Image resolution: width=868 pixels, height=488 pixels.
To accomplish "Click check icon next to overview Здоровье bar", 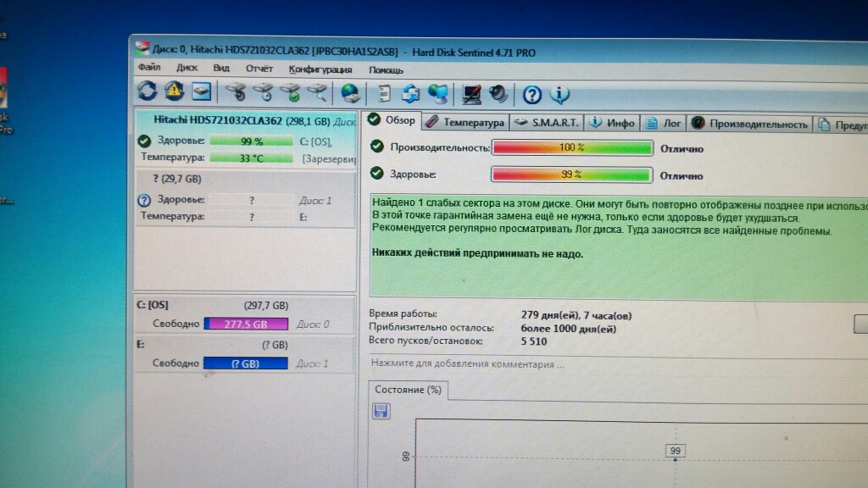I will point(377,174).
